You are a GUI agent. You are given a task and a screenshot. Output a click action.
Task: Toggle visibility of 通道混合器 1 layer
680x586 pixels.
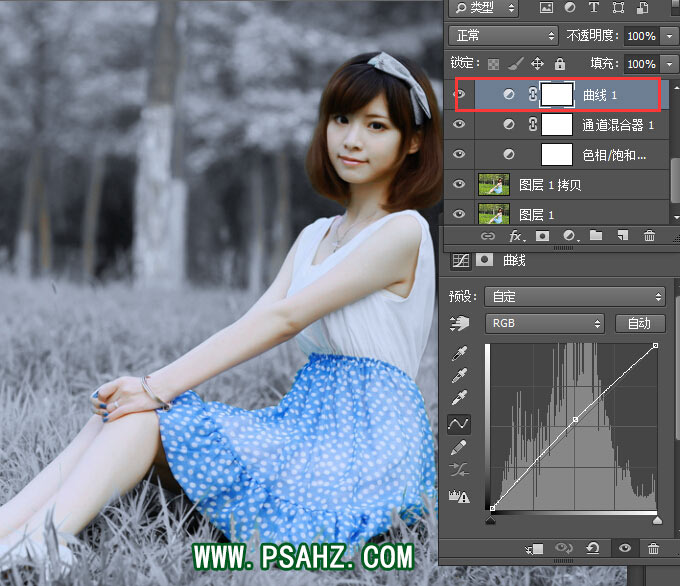click(x=460, y=125)
